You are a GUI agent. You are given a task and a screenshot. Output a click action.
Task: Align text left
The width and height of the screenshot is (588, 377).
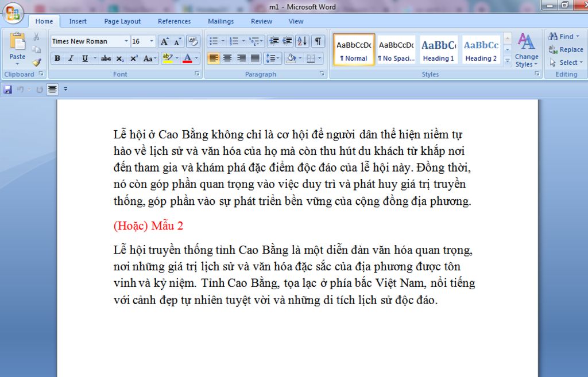[214, 58]
